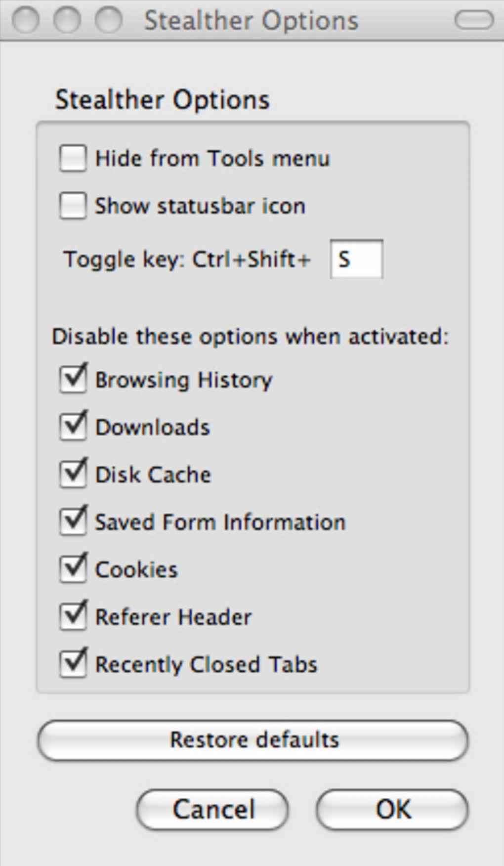Enable Hide from Tools menu checkbox

tap(73, 158)
